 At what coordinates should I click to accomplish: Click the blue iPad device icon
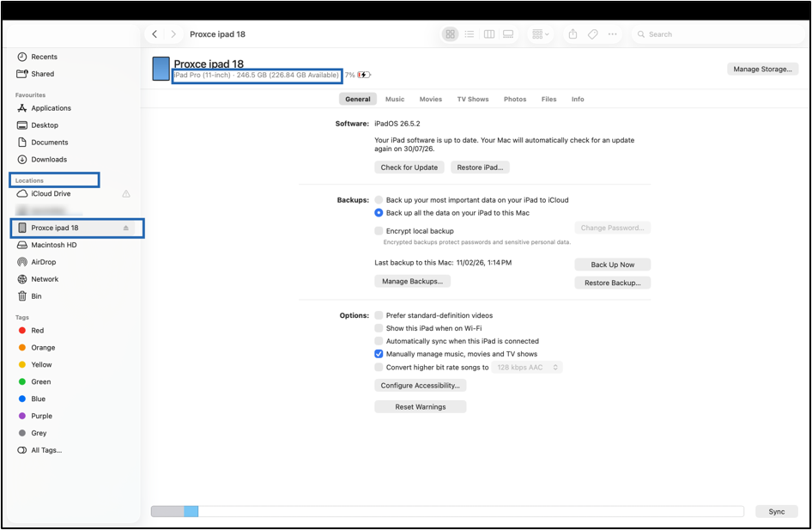point(161,69)
